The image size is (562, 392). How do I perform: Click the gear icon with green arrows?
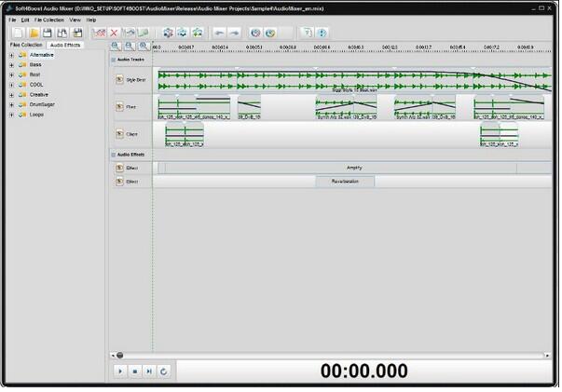pos(198,33)
